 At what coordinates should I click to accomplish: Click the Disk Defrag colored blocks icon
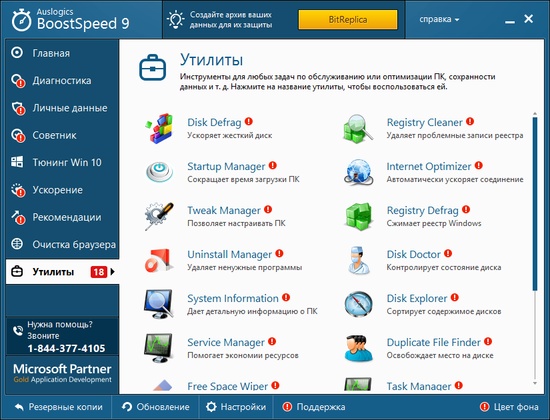click(159, 128)
